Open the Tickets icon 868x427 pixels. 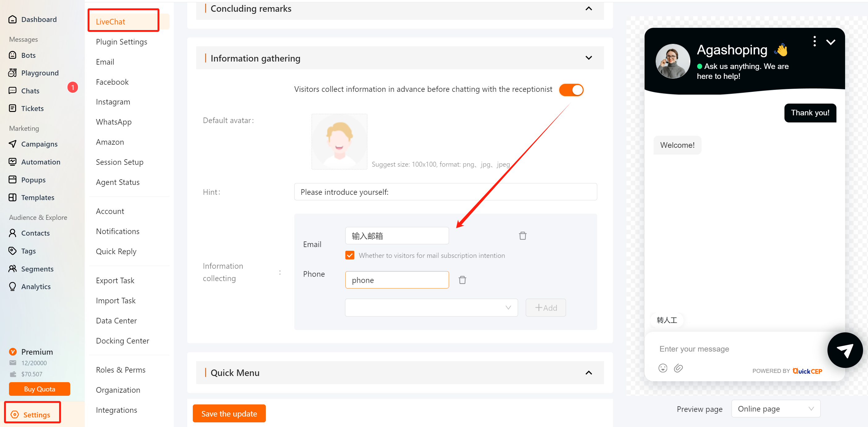pyautogui.click(x=12, y=109)
